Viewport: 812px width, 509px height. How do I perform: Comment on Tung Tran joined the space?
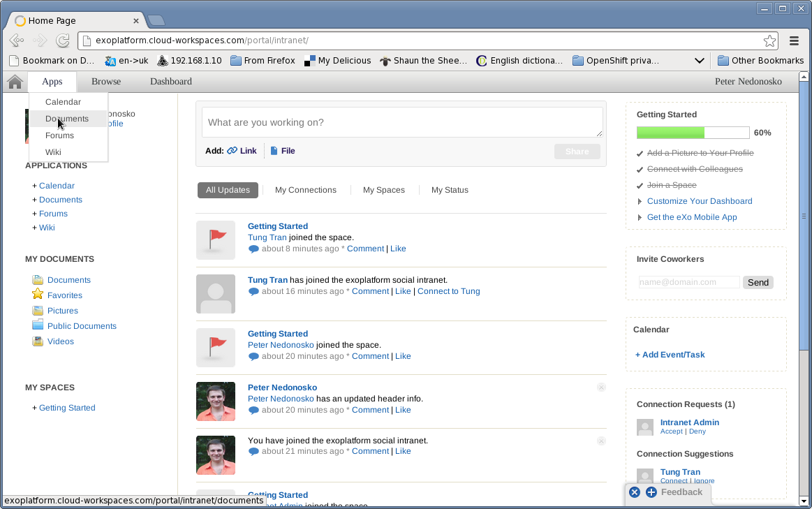click(x=365, y=249)
